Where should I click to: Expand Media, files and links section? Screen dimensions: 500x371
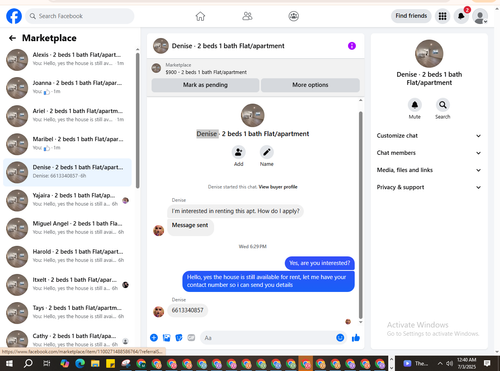click(x=429, y=170)
